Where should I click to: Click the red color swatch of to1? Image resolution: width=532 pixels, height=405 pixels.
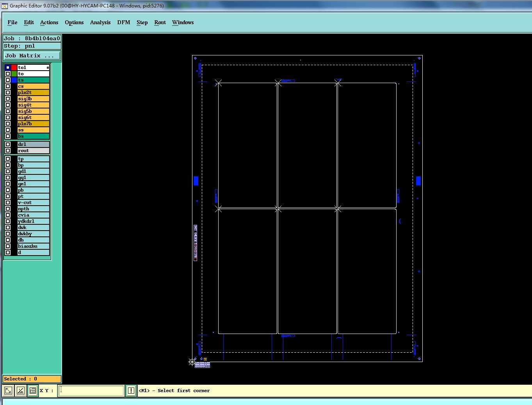click(x=14, y=67)
